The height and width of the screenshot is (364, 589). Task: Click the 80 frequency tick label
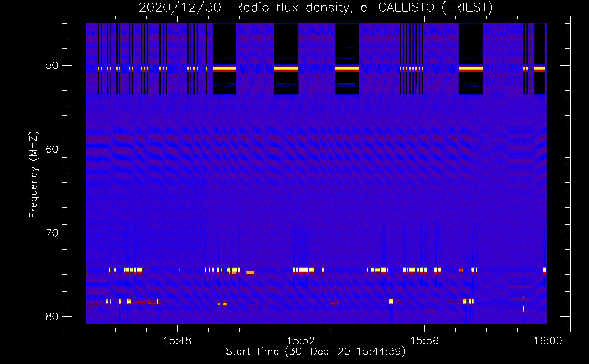52,317
